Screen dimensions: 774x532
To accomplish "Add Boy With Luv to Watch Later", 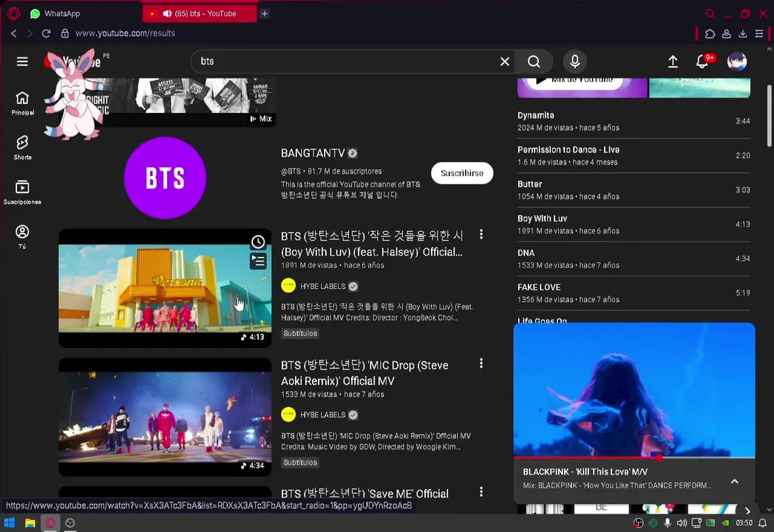I will (258, 242).
